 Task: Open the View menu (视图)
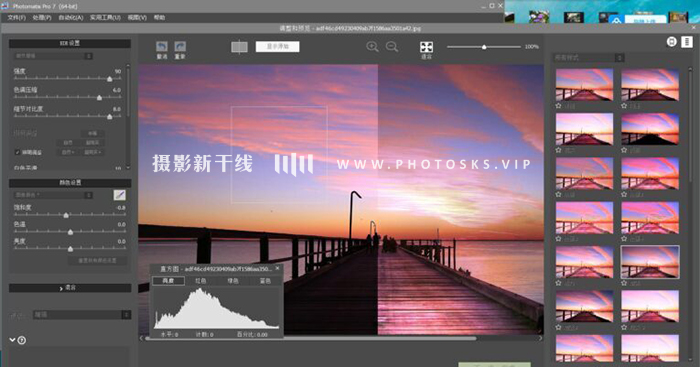point(137,17)
